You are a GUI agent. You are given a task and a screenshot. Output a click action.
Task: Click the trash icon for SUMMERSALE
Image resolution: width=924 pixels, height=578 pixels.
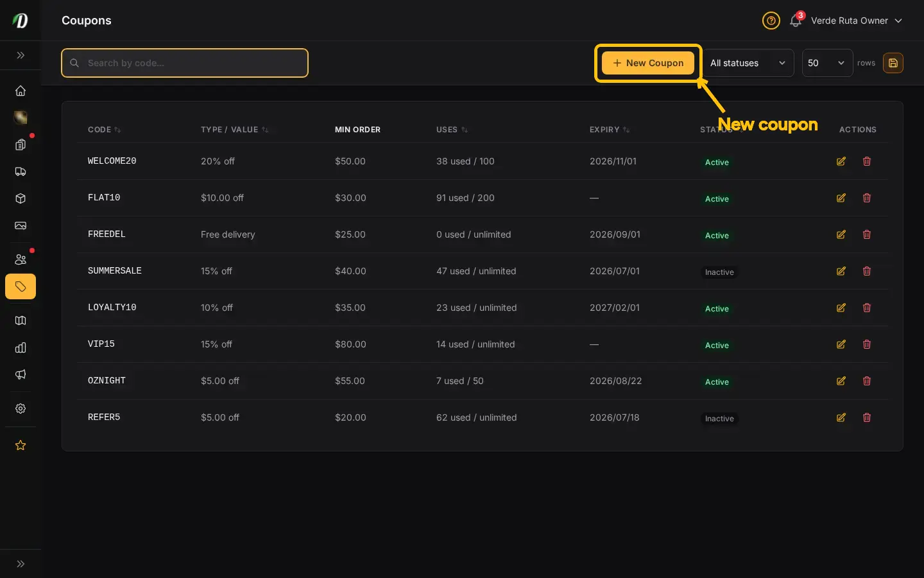coord(867,271)
